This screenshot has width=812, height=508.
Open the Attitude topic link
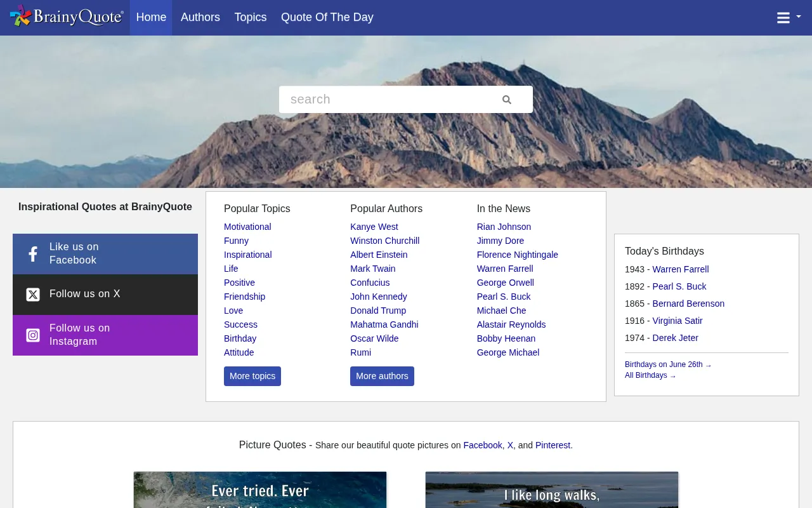point(239,352)
